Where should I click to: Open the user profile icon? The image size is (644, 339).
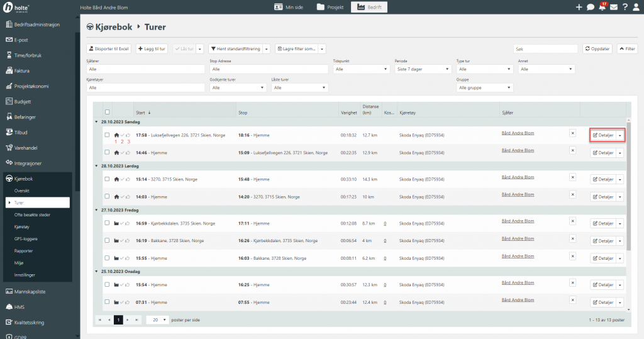tap(636, 7)
